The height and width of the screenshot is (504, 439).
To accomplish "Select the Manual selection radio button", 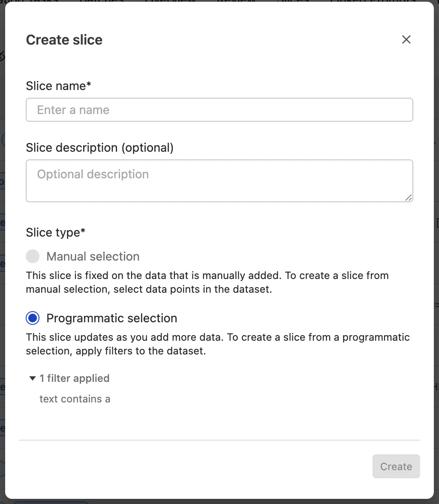I will [x=33, y=256].
